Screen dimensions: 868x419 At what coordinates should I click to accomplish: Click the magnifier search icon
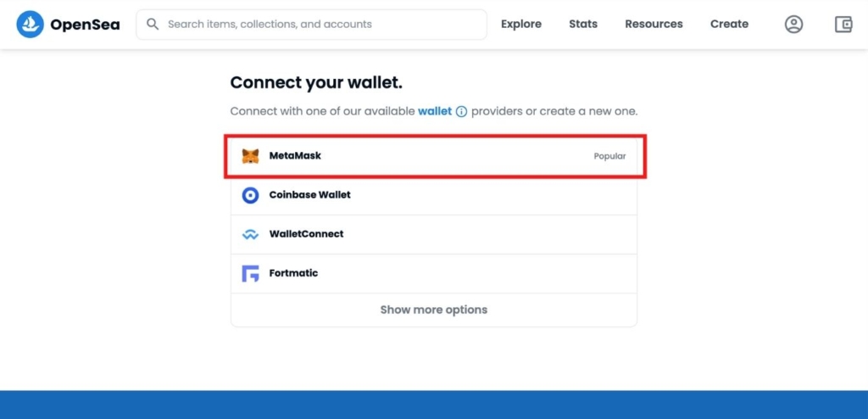(153, 25)
